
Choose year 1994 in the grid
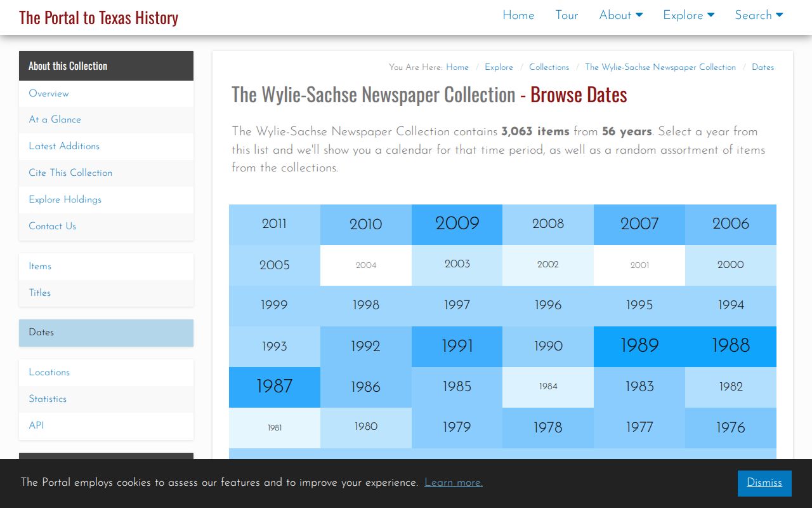pyautogui.click(x=731, y=305)
